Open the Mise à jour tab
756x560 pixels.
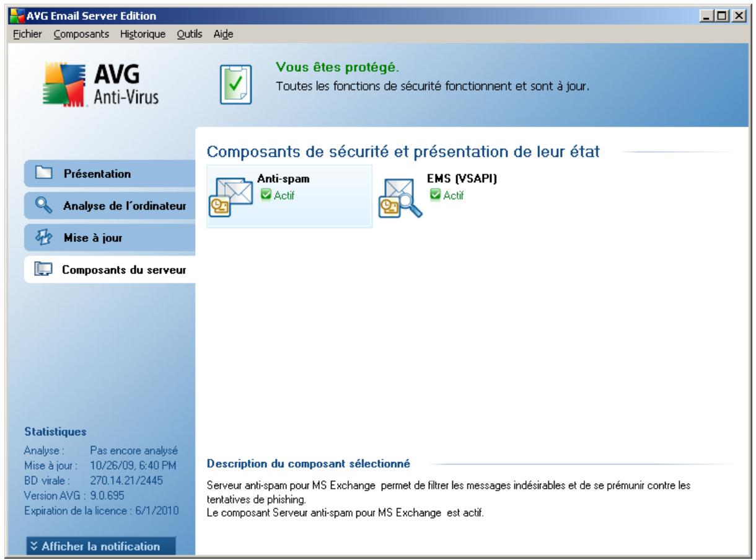[110, 239]
